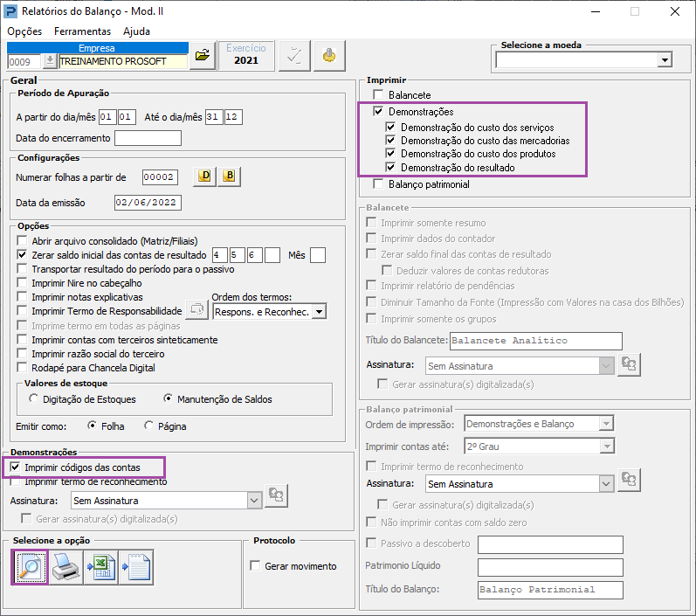
Task: Open the Termo de Responsabilidade editor icon
Action: point(196,310)
